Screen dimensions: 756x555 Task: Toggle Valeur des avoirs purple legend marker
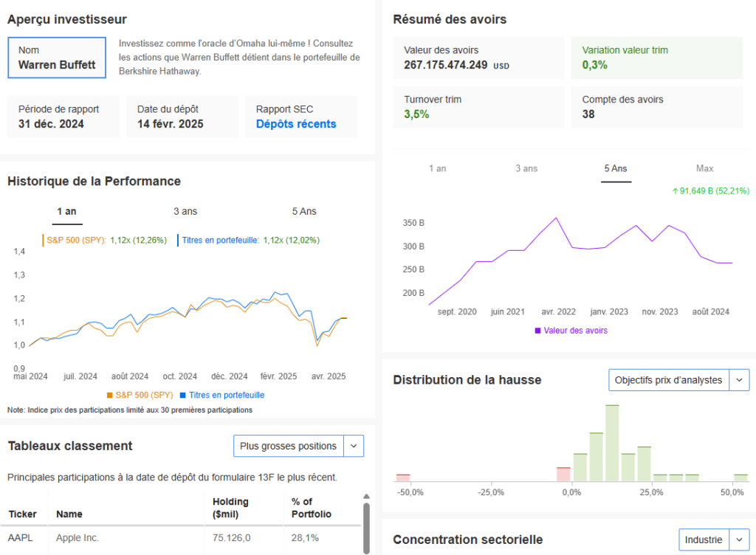(537, 331)
